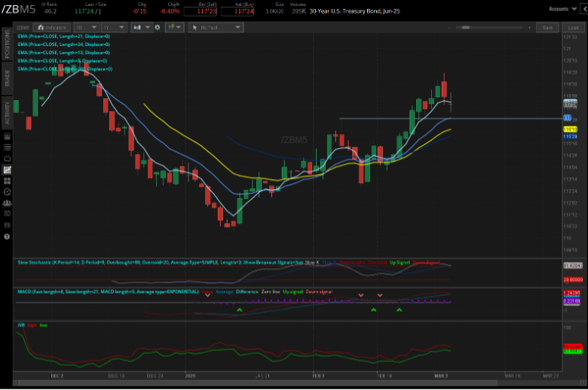This screenshot has height=390, width=588.
Task: Click the purple 0.22168 MACD axis label
Action: (572, 301)
